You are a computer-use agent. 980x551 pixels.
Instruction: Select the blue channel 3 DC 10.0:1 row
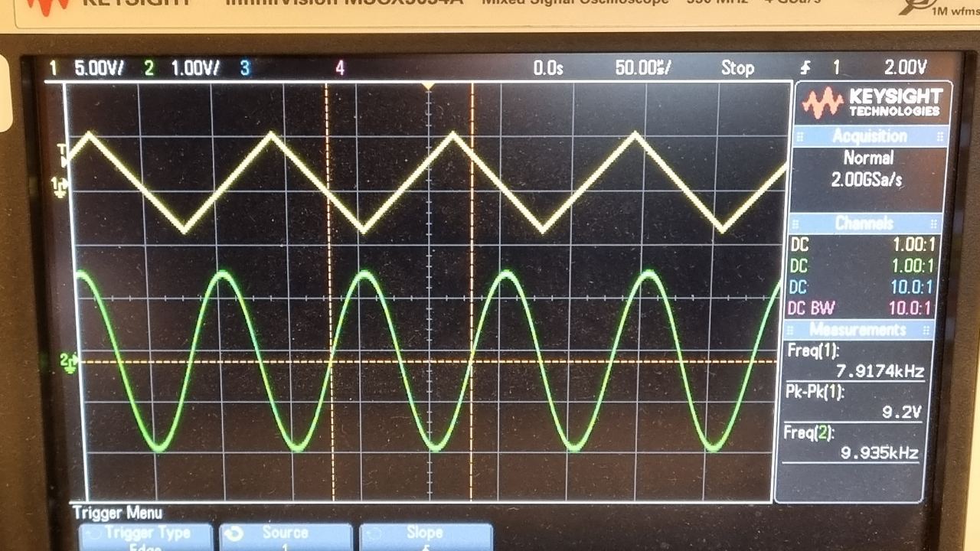click(x=861, y=287)
